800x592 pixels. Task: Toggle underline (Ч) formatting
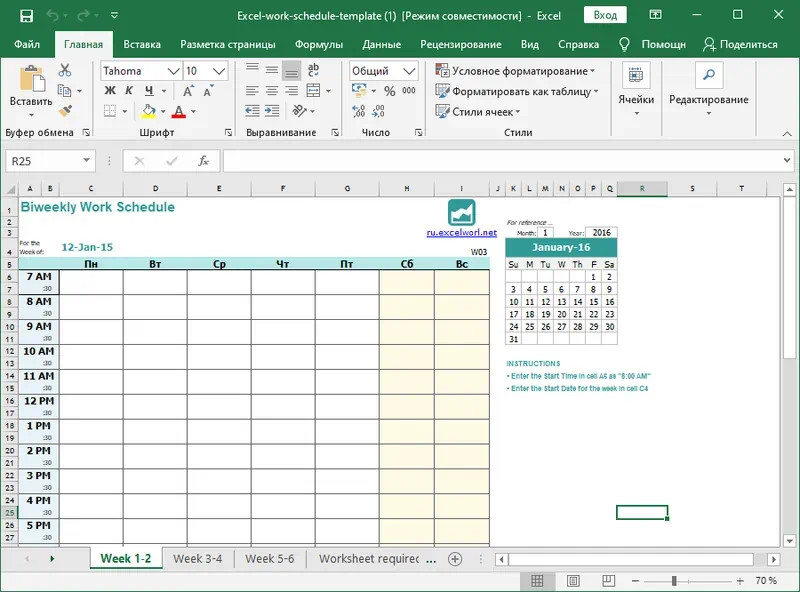(x=146, y=92)
